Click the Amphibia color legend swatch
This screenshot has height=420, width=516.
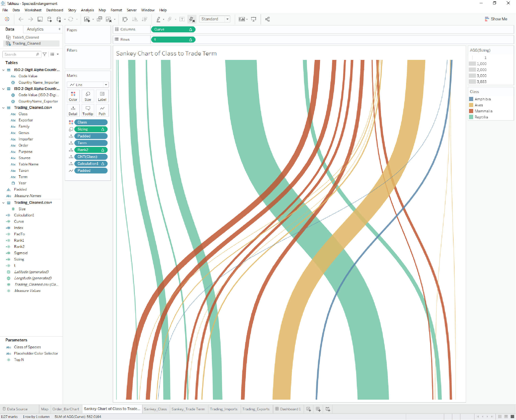[x=471, y=99]
